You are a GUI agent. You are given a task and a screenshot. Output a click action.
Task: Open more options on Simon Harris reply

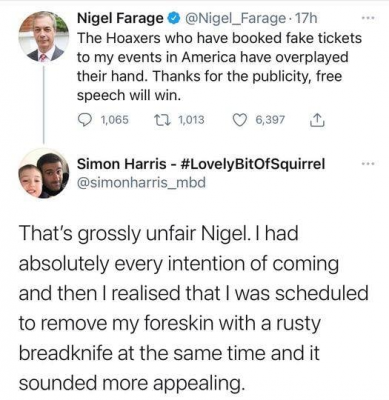369,164
